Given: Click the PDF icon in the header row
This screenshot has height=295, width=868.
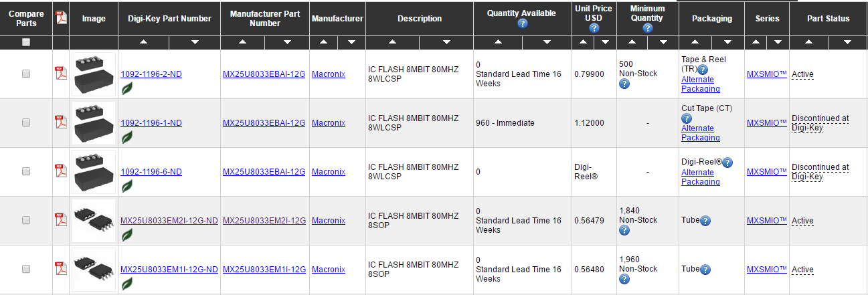Looking at the screenshot, I should (61, 18).
